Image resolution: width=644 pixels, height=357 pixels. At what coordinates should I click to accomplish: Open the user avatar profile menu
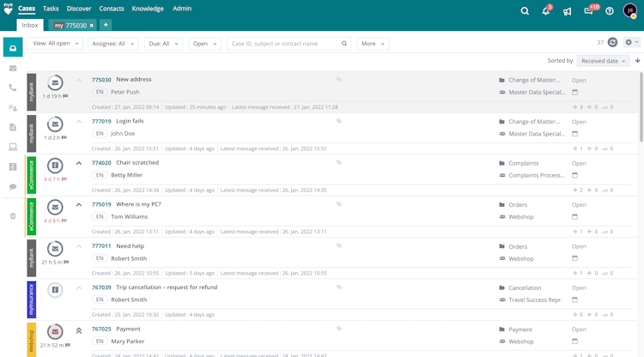point(630,10)
